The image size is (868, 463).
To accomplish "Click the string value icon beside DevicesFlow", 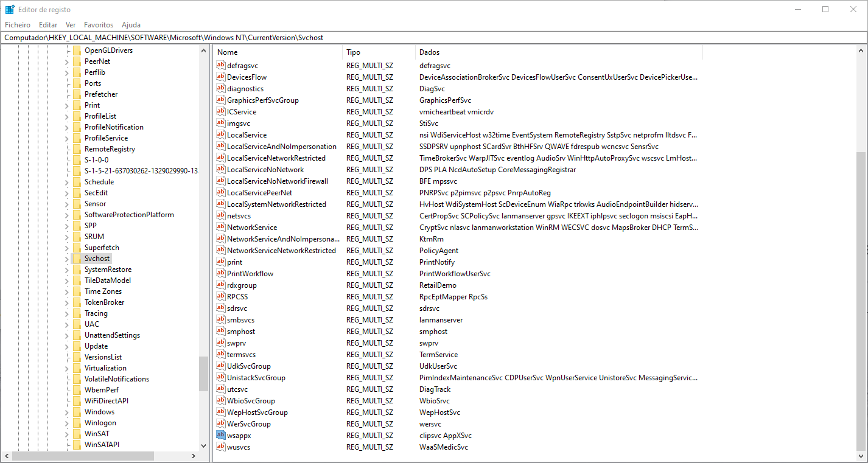I will point(221,77).
